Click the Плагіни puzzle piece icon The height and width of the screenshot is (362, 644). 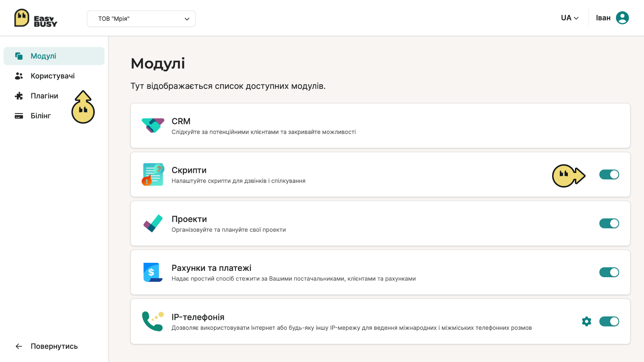pyautogui.click(x=19, y=96)
